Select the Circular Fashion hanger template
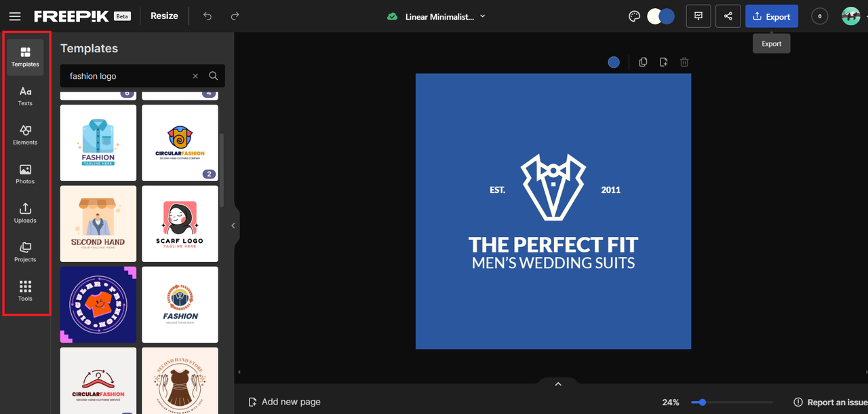 click(x=98, y=381)
